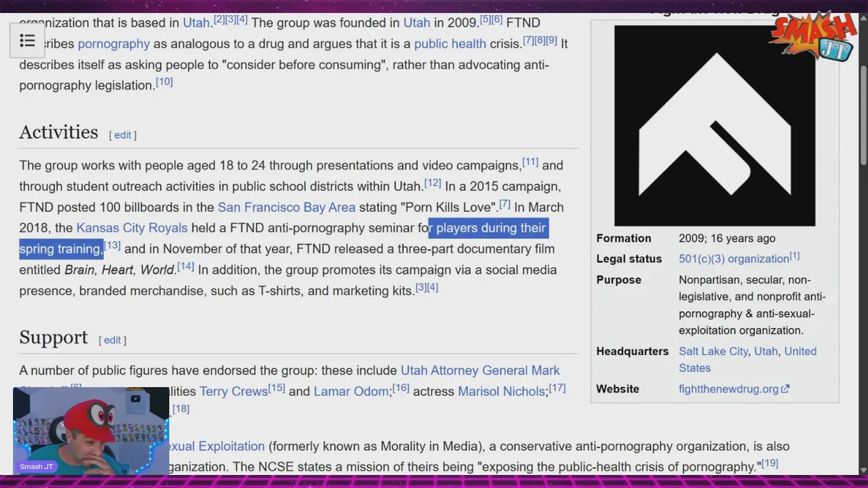The width and height of the screenshot is (868, 488).
Task: Click the Headquarters label in infobox
Action: click(633, 351)
